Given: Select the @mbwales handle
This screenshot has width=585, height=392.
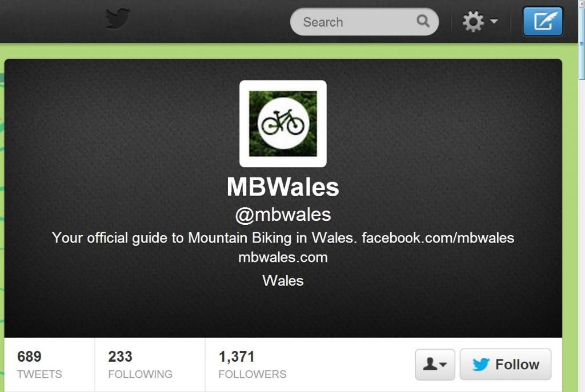Looking at the screenshot, I should coord(283,215).
